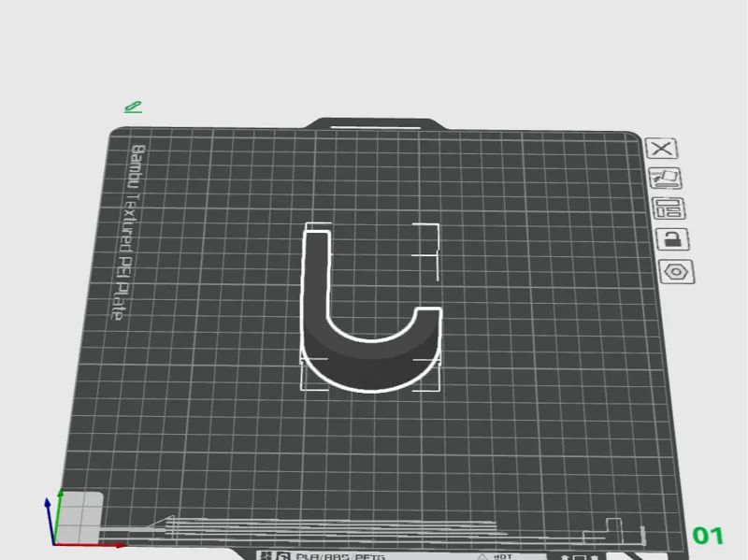
Task: Open plate settings hexagon icon
Action: (676, 272)
